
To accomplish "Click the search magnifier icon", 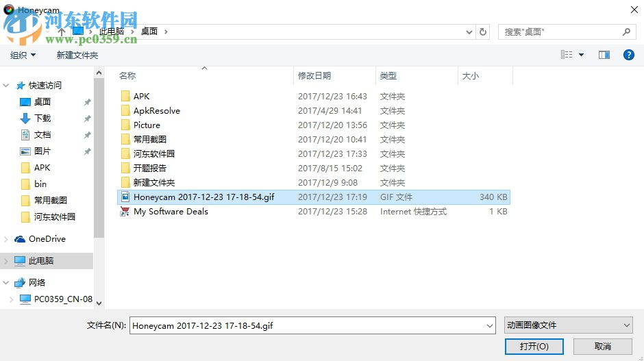I will click(x=626, y=32).
